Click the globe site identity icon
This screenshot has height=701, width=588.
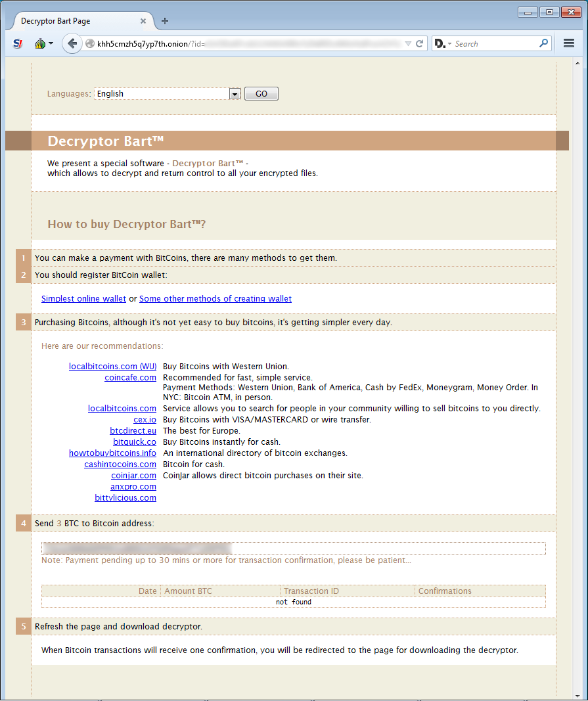[90, 44]
